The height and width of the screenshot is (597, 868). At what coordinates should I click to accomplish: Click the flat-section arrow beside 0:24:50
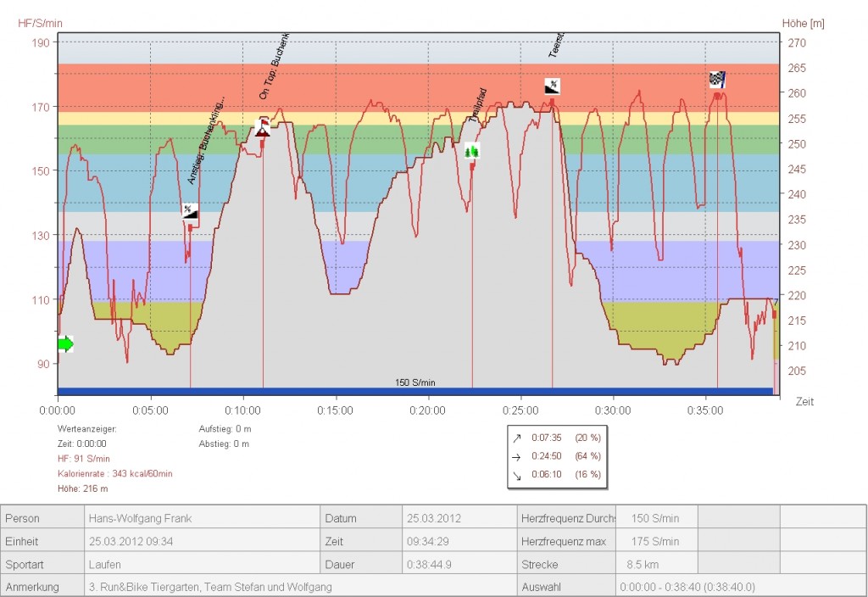[x=517, y=455]
